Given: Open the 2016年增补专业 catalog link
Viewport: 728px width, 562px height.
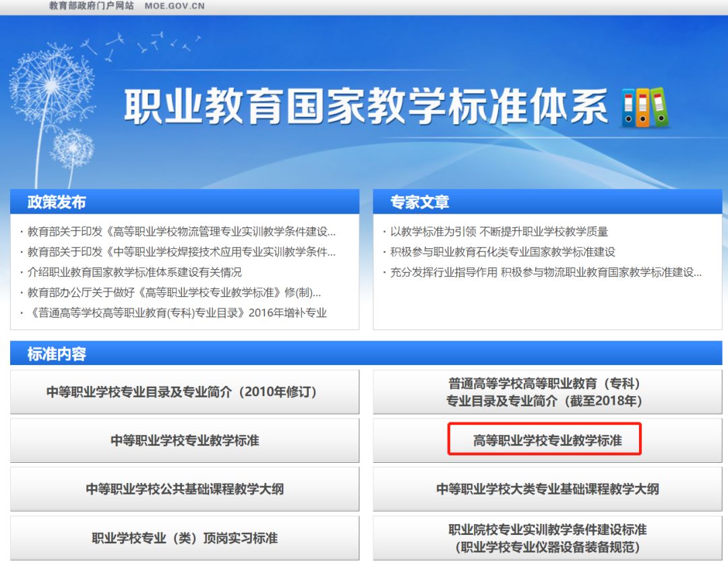Looking at the screenshot, I should pos(177,312).
